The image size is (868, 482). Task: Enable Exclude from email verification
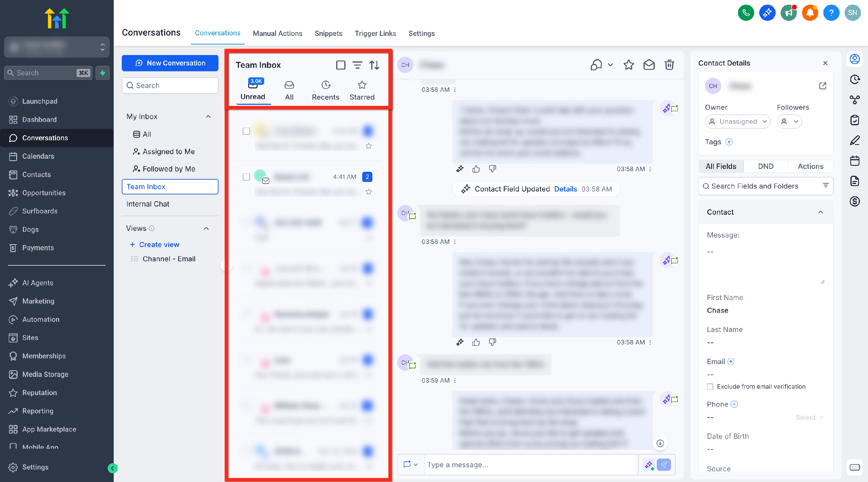pyautogui.click(x=710, y=386)
